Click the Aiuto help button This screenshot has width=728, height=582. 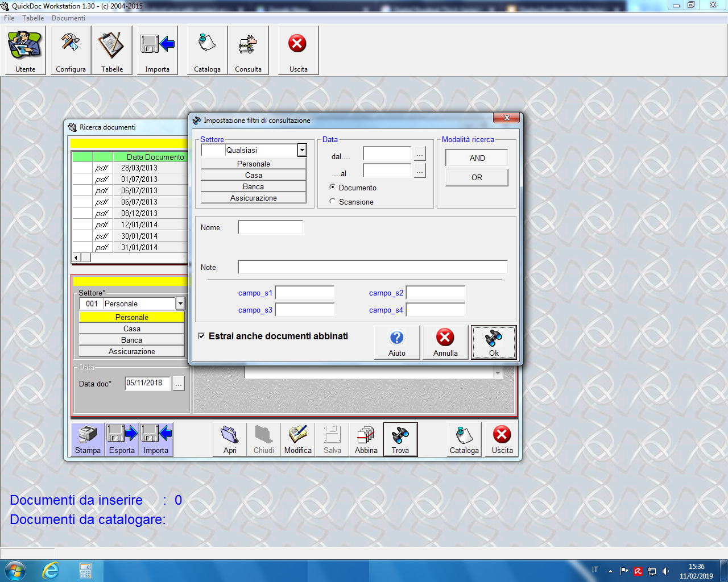pos(397,342)
